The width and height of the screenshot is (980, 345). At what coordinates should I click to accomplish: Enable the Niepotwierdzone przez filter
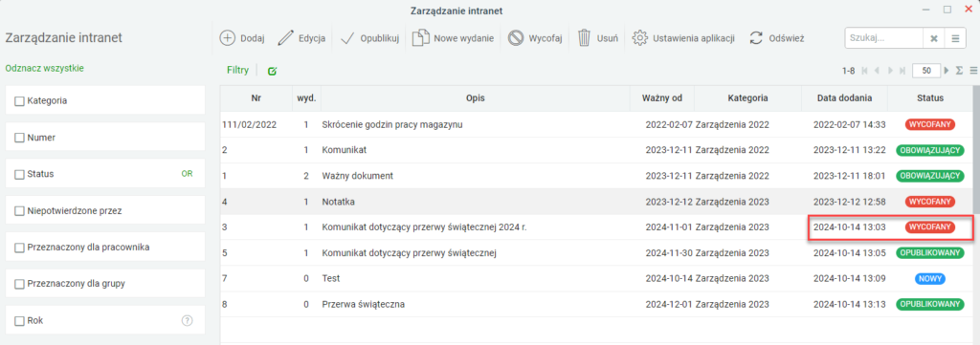pyautogui.click(x=19, y=211)
